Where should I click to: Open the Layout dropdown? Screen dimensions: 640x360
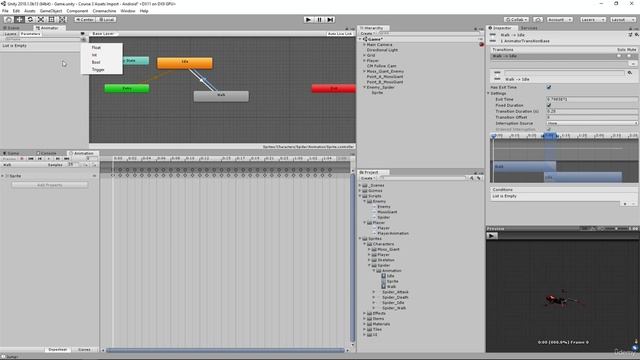coord(622,20)
